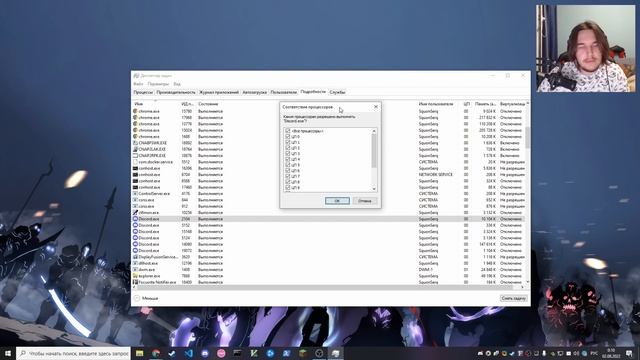640x360 pixels.
Task: Uncheck the ЦП 0 checkbox
Action: pos(288,137)
